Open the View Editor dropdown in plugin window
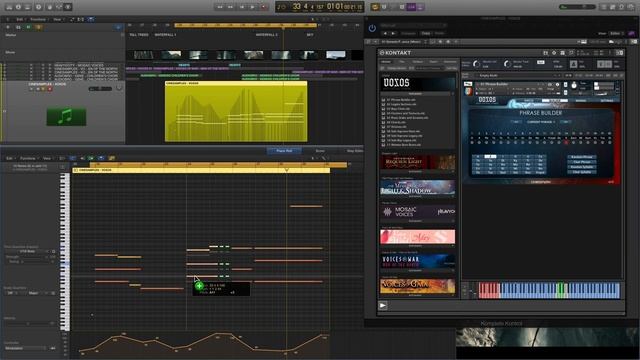Image resolution: width=640 pixels, height=360 pixels. 615,33
